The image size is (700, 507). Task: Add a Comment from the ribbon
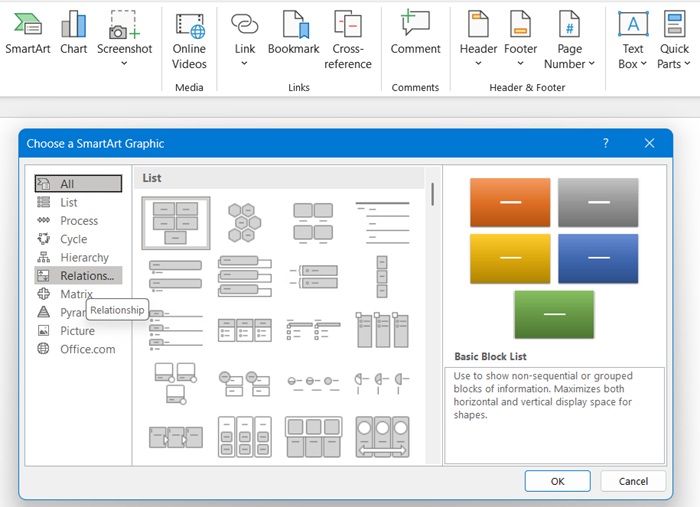415,33
